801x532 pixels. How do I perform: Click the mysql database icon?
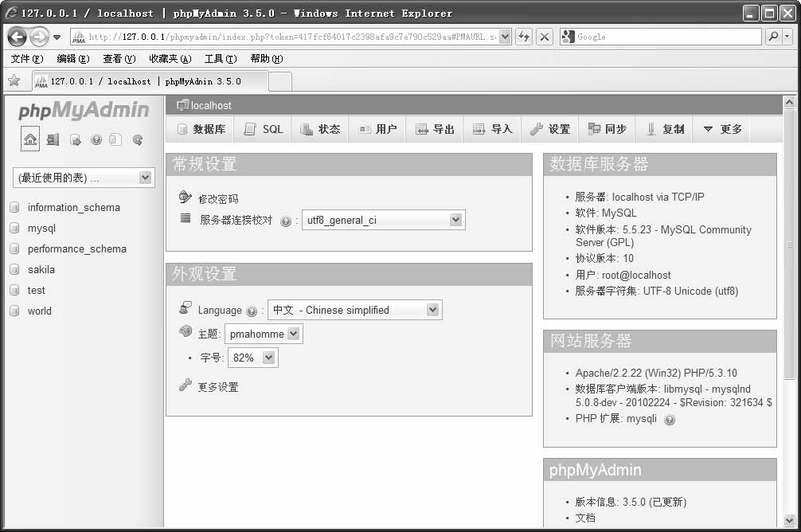pos(15,229)
